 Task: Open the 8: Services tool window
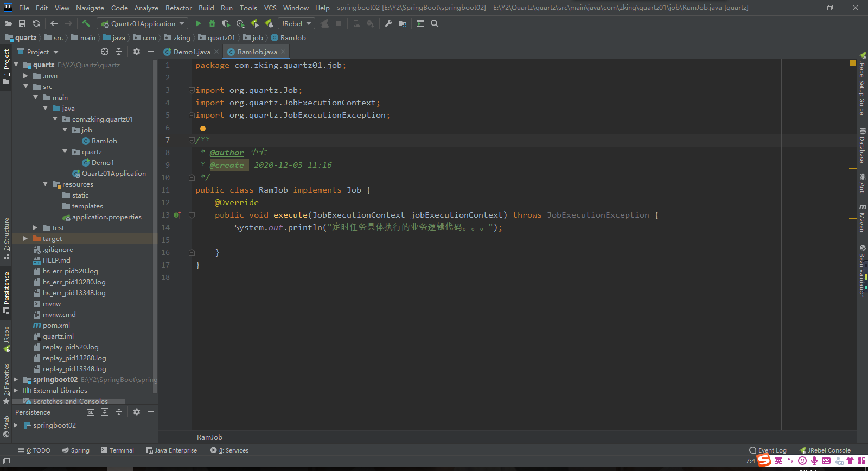(x=229, y=450)
